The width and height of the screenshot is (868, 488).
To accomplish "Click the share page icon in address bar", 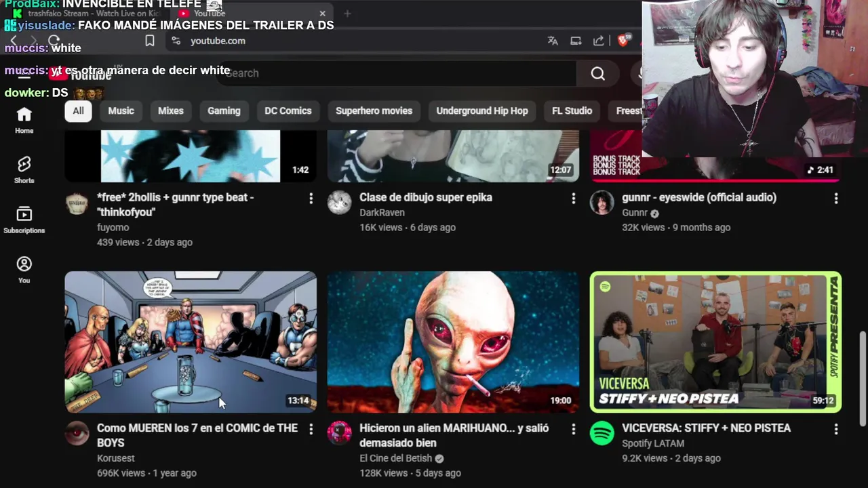I will click(x=598, y=41).
